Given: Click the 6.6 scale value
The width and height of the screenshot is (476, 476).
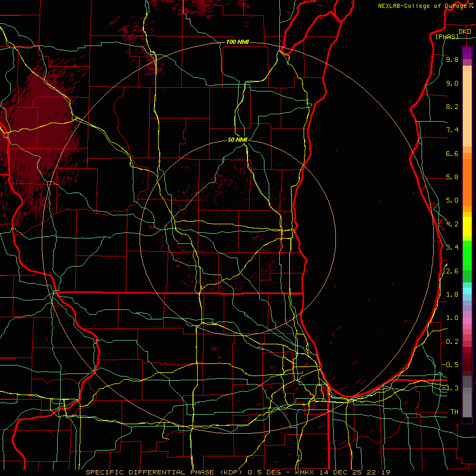Looking at the screenshot, I should tap(452, 153).
